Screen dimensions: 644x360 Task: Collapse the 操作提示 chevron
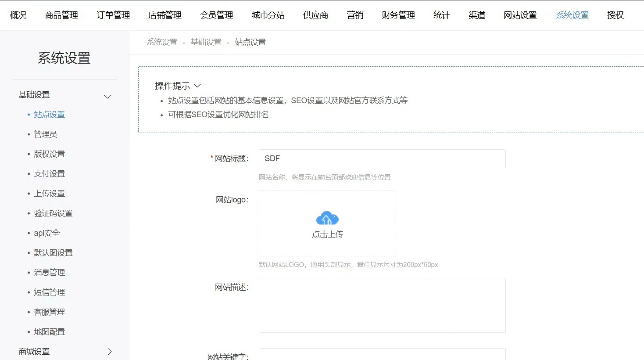[197, 86]
